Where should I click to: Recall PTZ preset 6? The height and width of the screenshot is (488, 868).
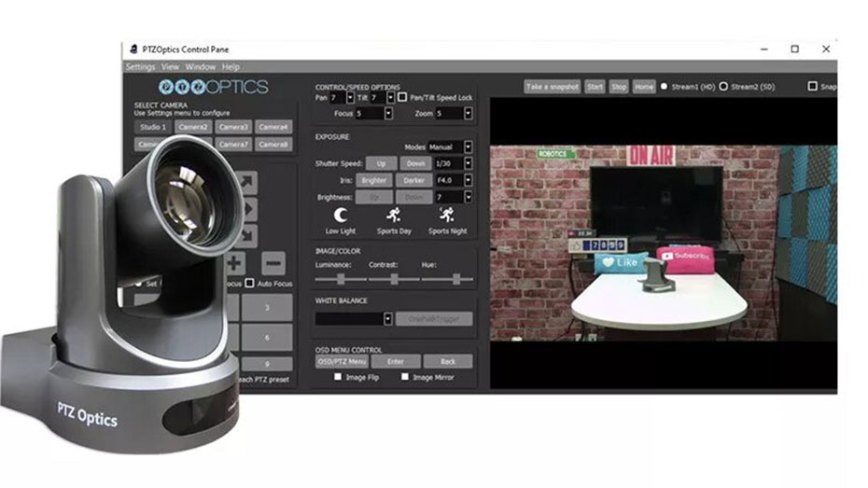tap(267, 337)
